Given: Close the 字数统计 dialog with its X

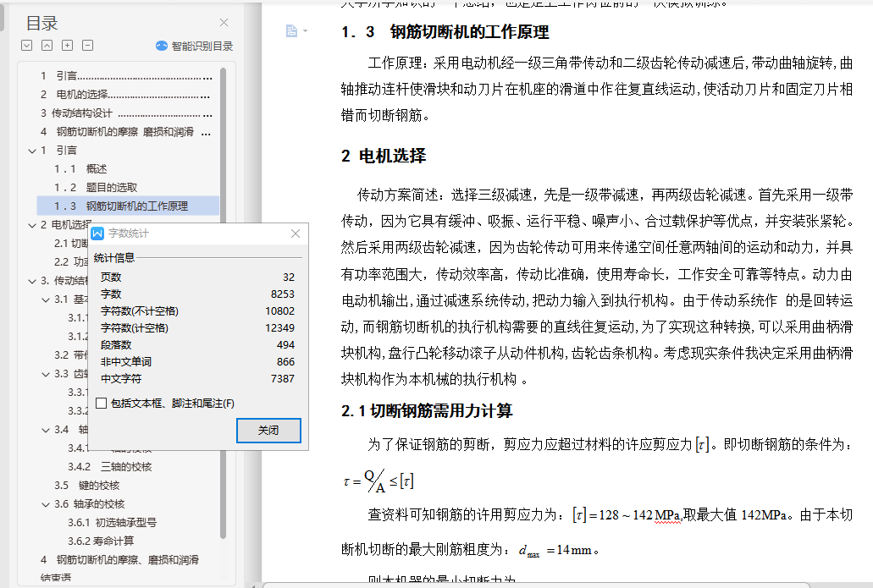Looking at the screenshot, I should pyautogui.click(x=296, y=234).
